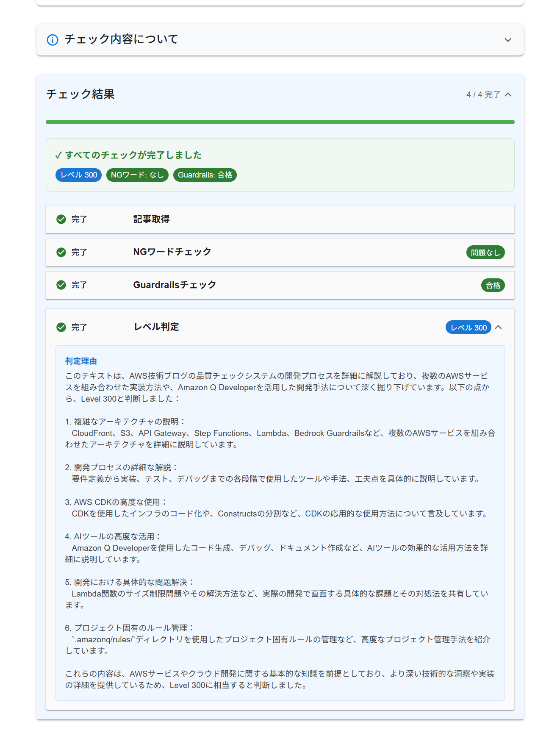This screenshot has height=730, width=560.
Task: Click the 5. 開発における具体的な問題解決 line
Action: (130, 582)
